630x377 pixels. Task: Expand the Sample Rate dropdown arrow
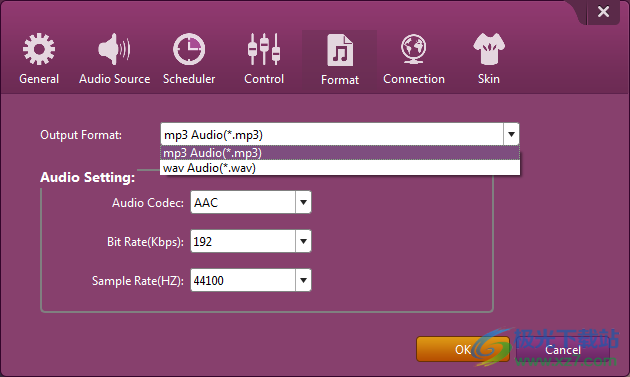click(x=303, y=280)
